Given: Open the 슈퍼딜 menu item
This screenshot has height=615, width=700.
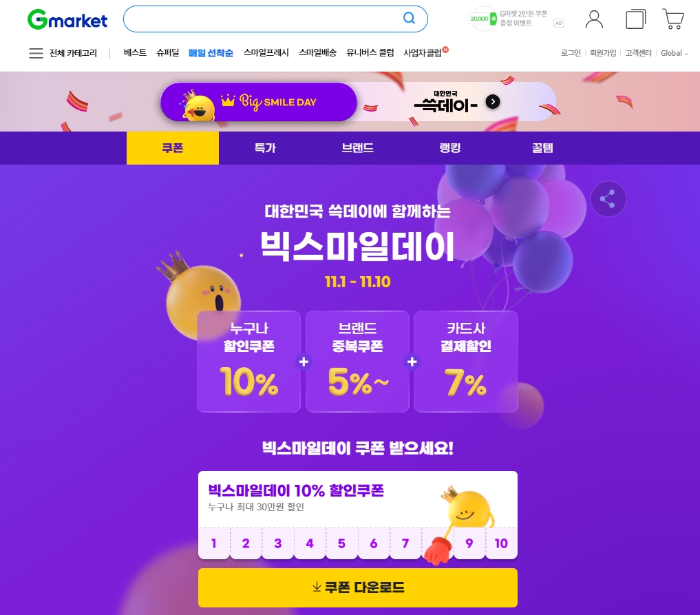Looking at the screenshot, I should click(167, 53).
